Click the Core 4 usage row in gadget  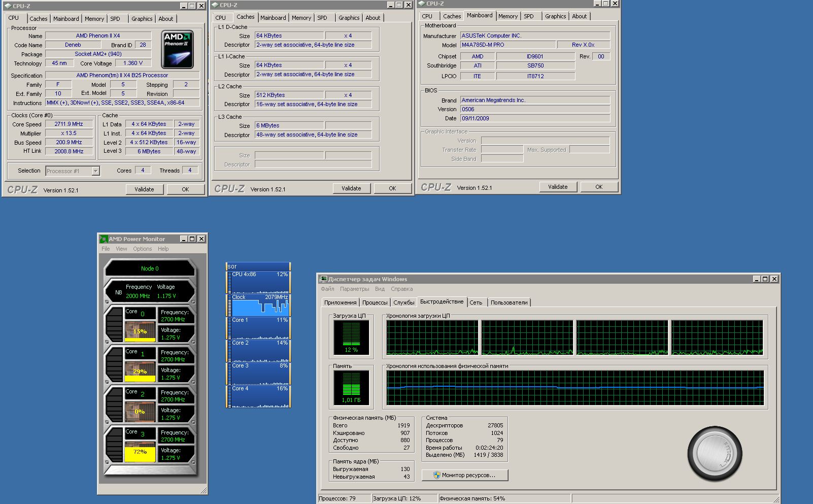pos(259,396)
